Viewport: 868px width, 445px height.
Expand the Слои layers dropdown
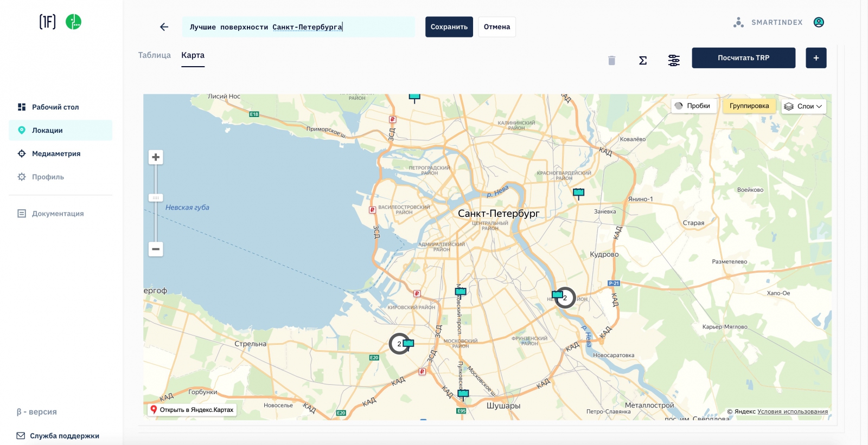803,106
